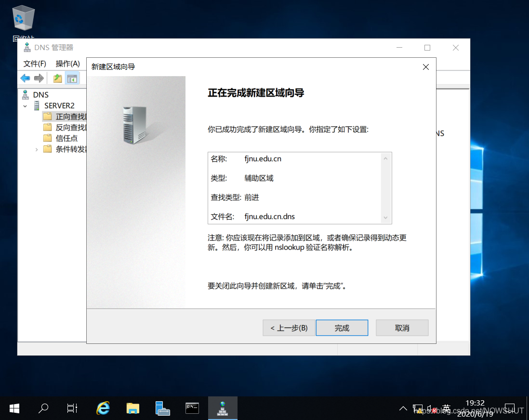This screenshot has height=420, width=529.
Task: Open the 操作(A) menu
Action: [68, 63]
